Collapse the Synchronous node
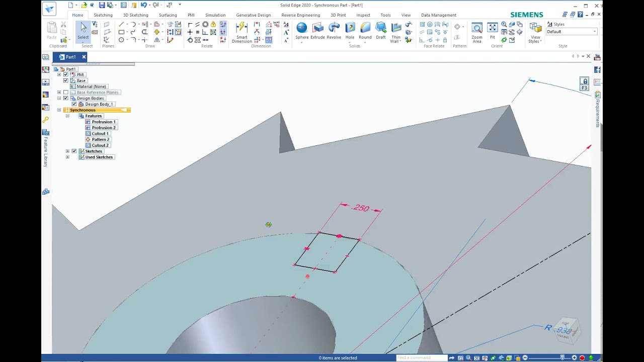 click(x=59, y=110)
